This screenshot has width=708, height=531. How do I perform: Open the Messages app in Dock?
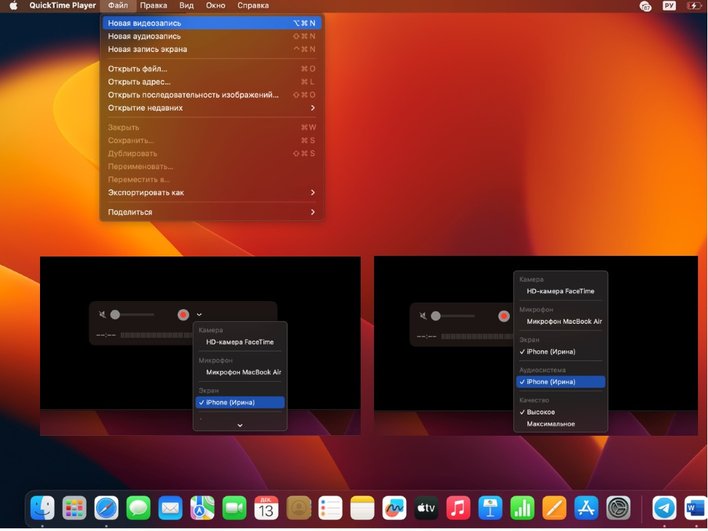coord(139,508)
